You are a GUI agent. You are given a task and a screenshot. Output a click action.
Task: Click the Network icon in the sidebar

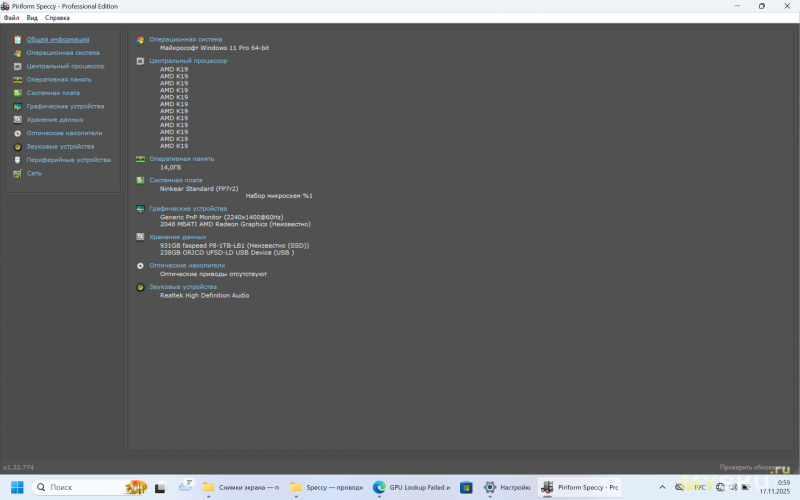(x=17, y=173)
